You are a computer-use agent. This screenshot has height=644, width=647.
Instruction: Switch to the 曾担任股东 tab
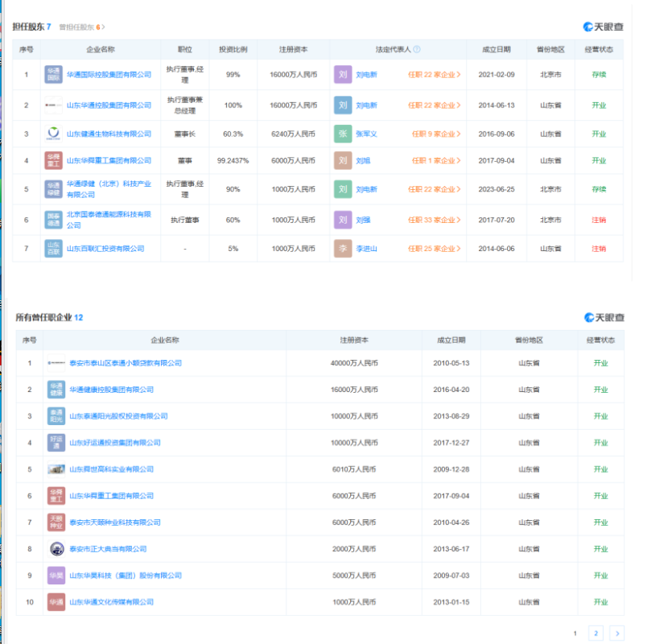pos(81,27)
